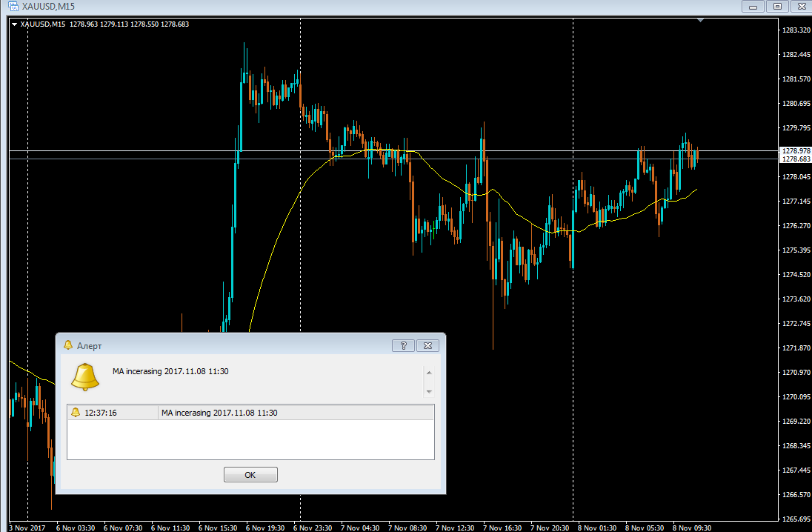Minimize the XAUUSD,M15 chart window

(x=753, y=6)
